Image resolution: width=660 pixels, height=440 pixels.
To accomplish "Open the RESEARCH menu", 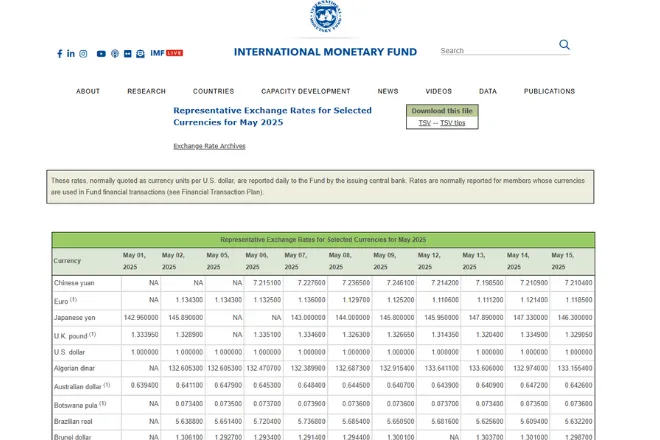I will click(146, 91).
